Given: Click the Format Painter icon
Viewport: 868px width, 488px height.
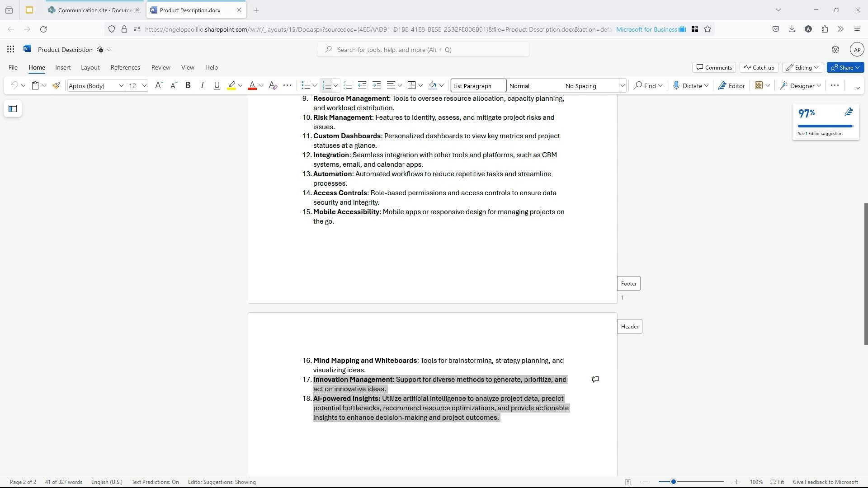Looking at the screenshot, I should (x=57, y=85).
